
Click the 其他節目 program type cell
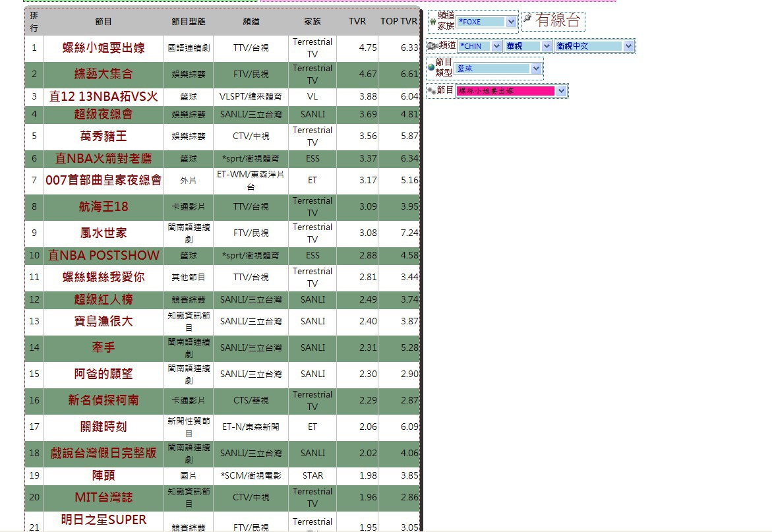189,277
